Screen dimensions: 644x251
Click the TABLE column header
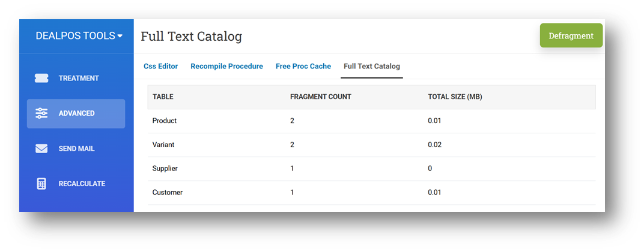point(163,97)
